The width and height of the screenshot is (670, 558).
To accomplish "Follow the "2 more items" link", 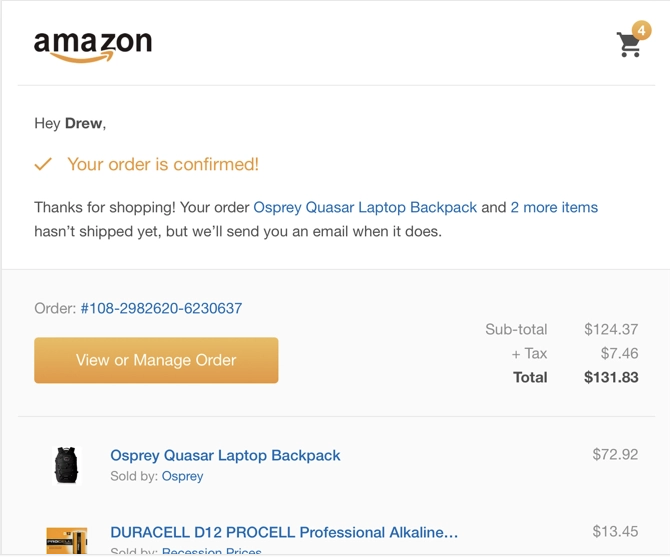I will [x=554, y=208].
